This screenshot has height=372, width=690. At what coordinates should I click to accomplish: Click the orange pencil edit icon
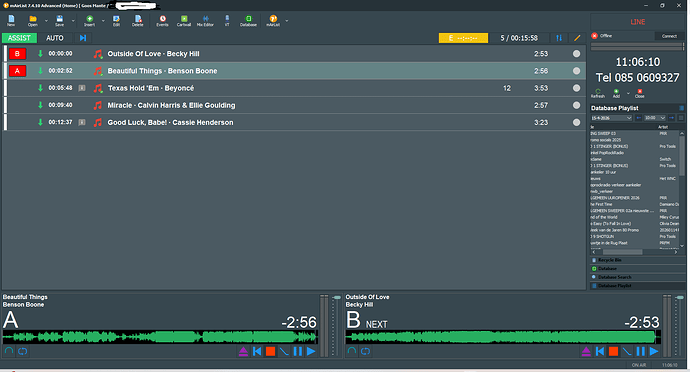click(577, 38)
